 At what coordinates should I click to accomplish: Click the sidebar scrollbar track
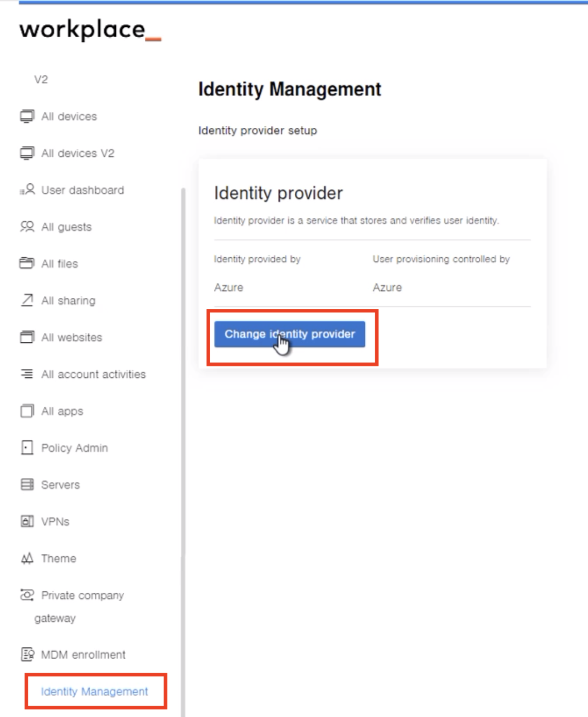point(183,361)
